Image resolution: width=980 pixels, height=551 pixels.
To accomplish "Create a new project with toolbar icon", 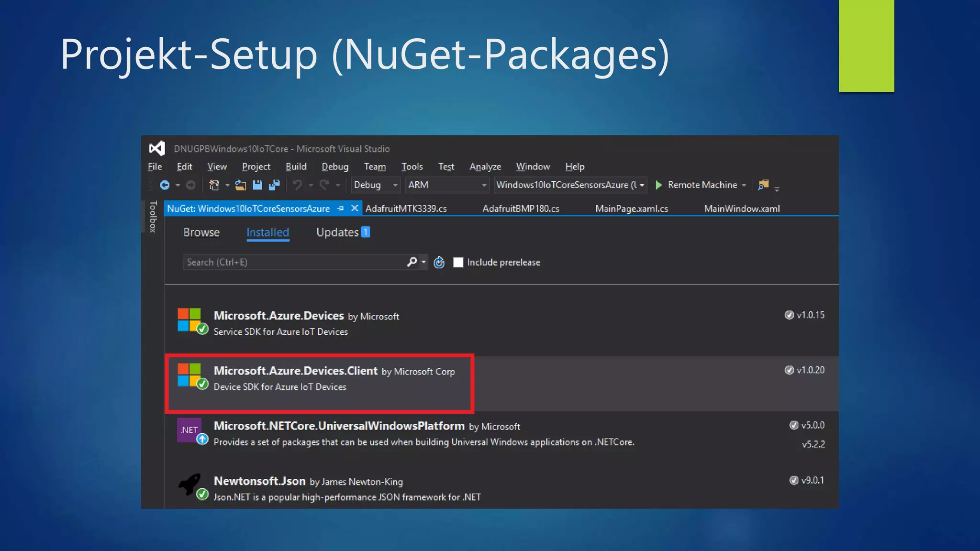I will 214,185.
